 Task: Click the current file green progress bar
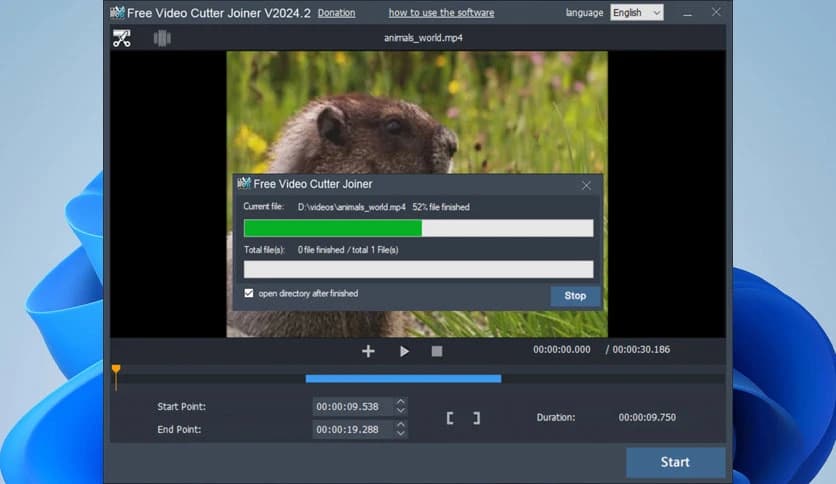click(x=418, y=228)
